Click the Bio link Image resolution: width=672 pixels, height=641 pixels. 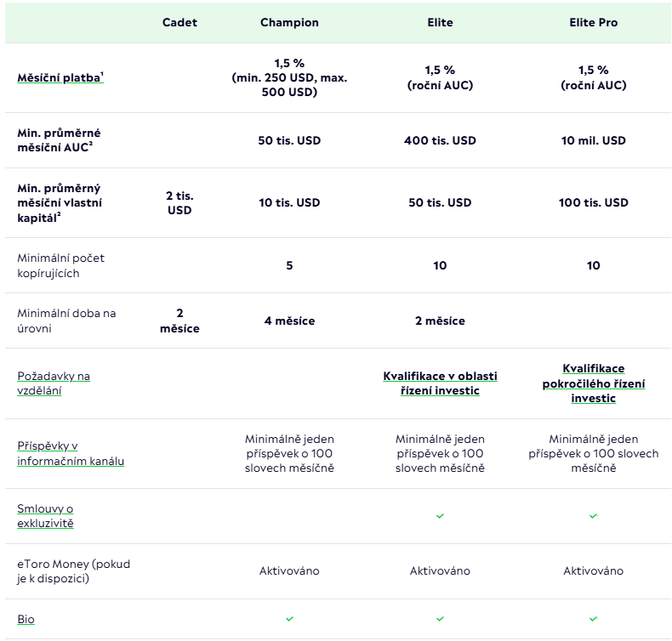coord(26,619)
